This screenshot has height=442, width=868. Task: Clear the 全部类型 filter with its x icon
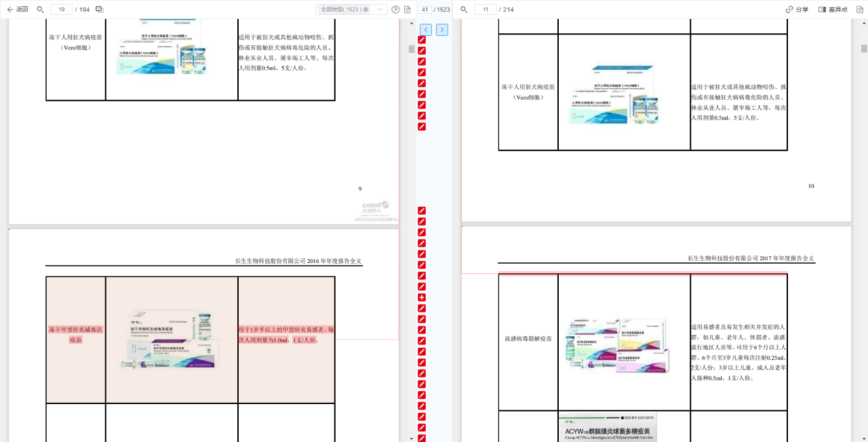click(366, 9)
